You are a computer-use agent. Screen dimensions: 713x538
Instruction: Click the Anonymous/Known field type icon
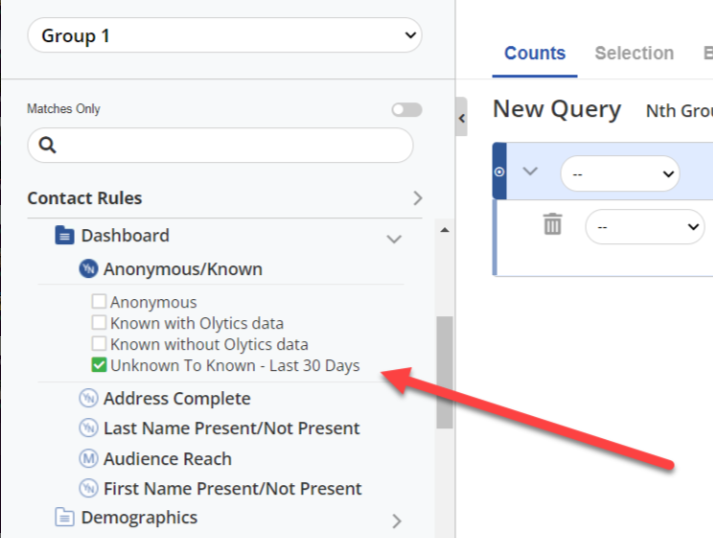pos(89,269)
